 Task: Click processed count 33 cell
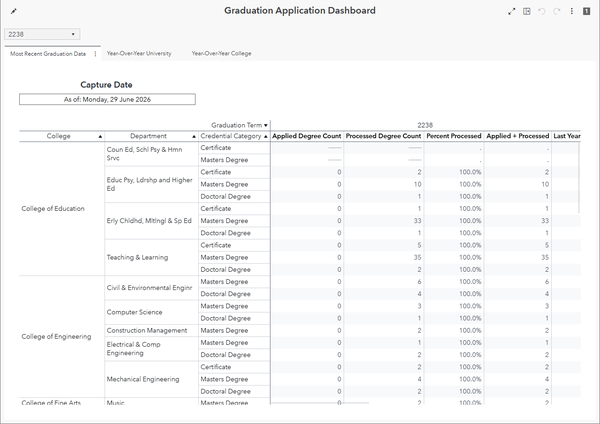383,221
